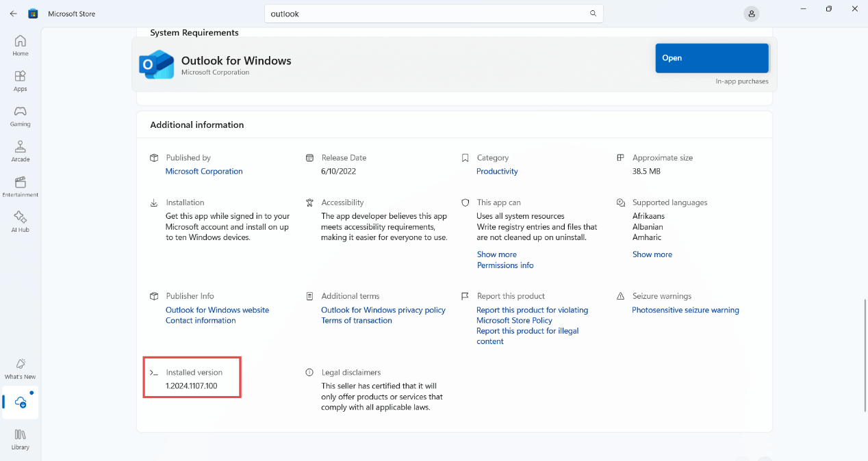The height and width of the screenshot is (461, 868).
Task: Open the Library sidebar icon
Action: tap(21, 439)
